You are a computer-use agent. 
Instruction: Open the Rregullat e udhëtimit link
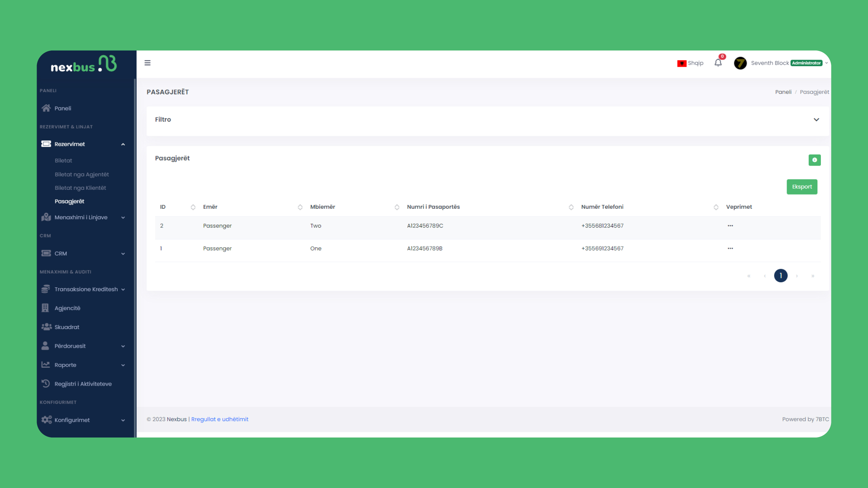pyautogui.click(x=220, y=419)
